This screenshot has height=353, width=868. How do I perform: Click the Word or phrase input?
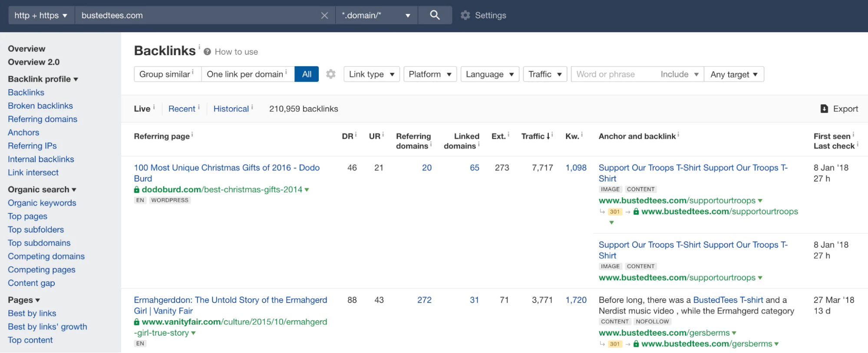612,74
